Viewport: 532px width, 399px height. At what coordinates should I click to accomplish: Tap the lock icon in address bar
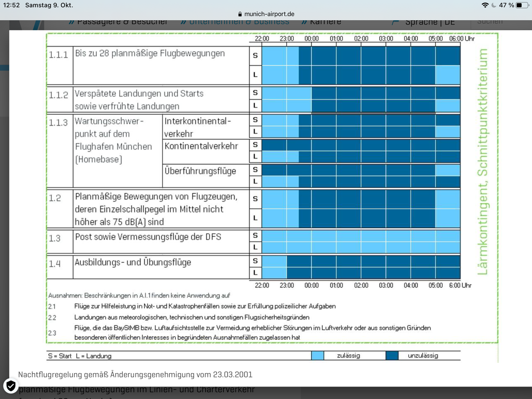(x=240, y=14)
